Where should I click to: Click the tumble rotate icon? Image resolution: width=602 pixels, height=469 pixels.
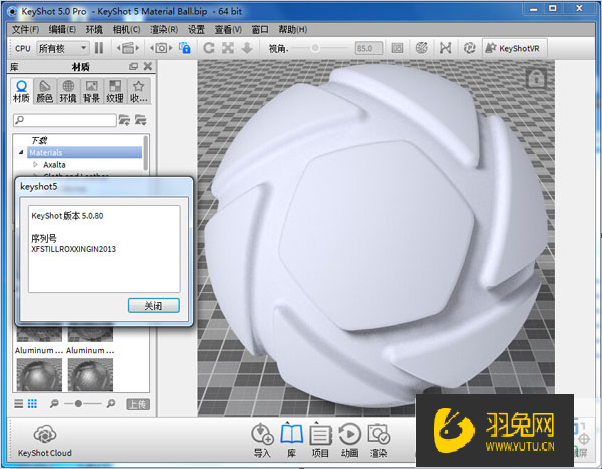[209, 48]
